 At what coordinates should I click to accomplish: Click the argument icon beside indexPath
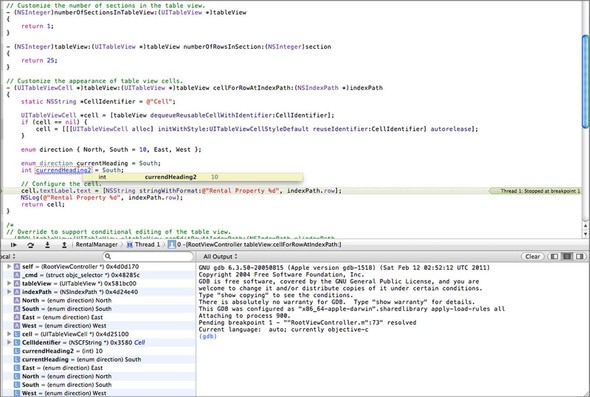(17, 292)
